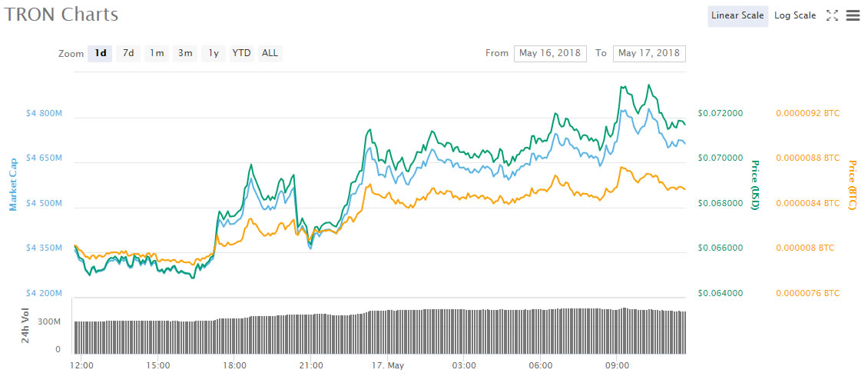Select the 1d zoom range
868x383 pixels.
pyautogui.click(x=100, y=53)
